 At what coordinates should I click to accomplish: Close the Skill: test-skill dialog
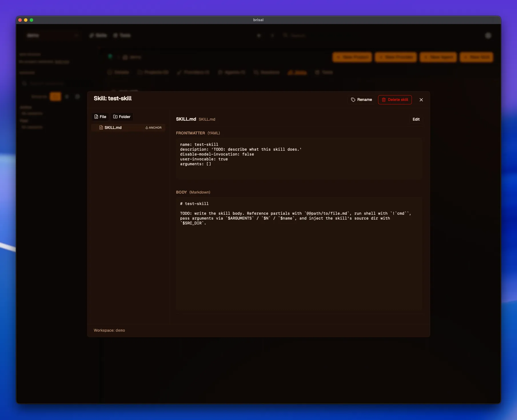[421, 100]
